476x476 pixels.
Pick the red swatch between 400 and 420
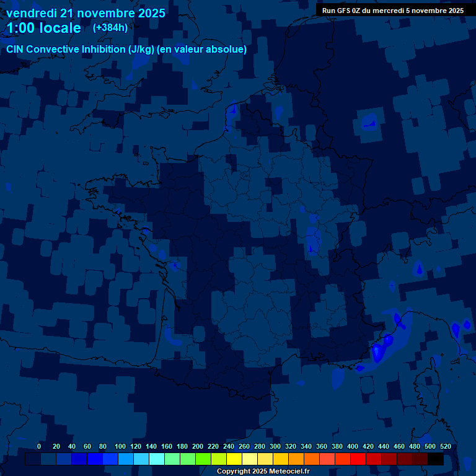[x=358, y=459]
